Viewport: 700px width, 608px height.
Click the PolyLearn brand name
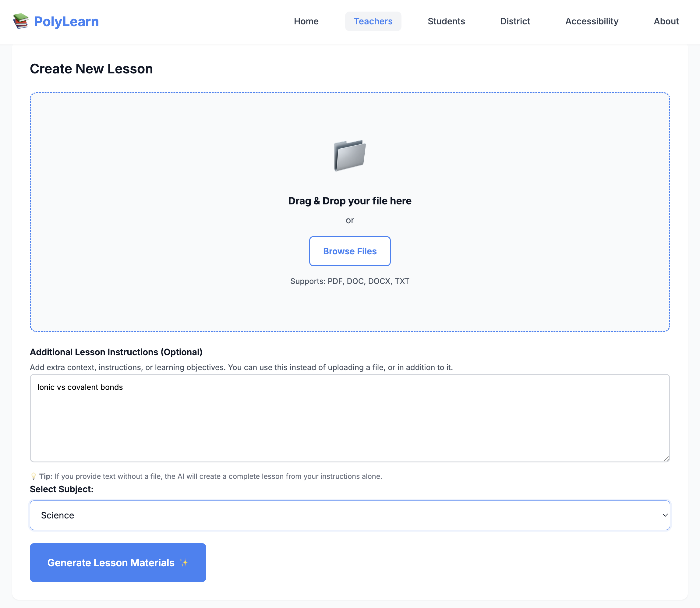(x=66, y=22)
